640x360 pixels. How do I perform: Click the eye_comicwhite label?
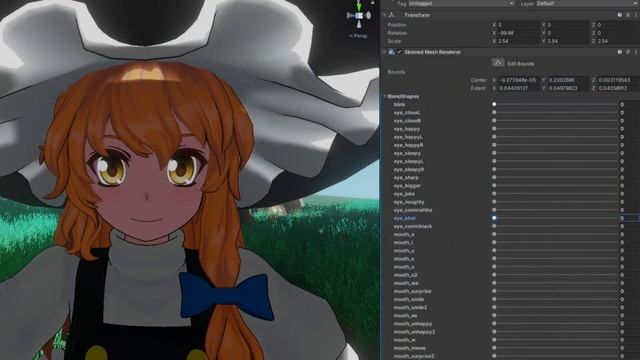click(x=413, y=210)
